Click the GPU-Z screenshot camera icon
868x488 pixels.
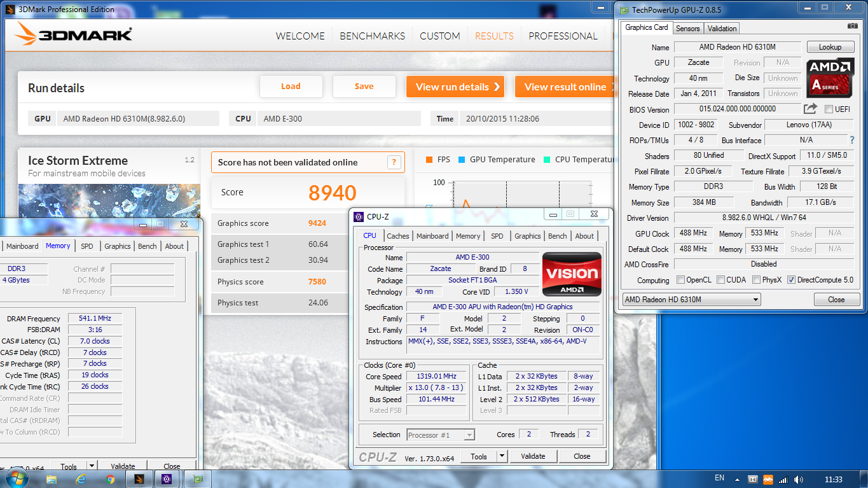853,26
